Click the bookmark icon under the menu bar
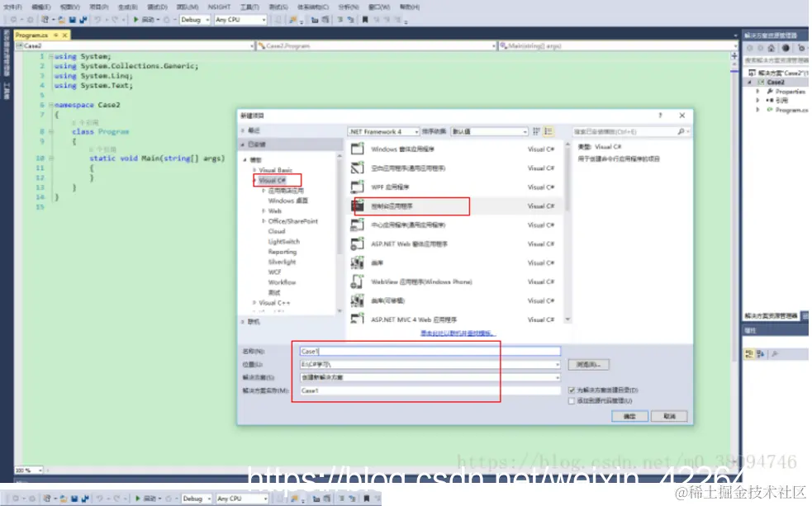This screenshot has height=506, width=812. tap(365, 20)
